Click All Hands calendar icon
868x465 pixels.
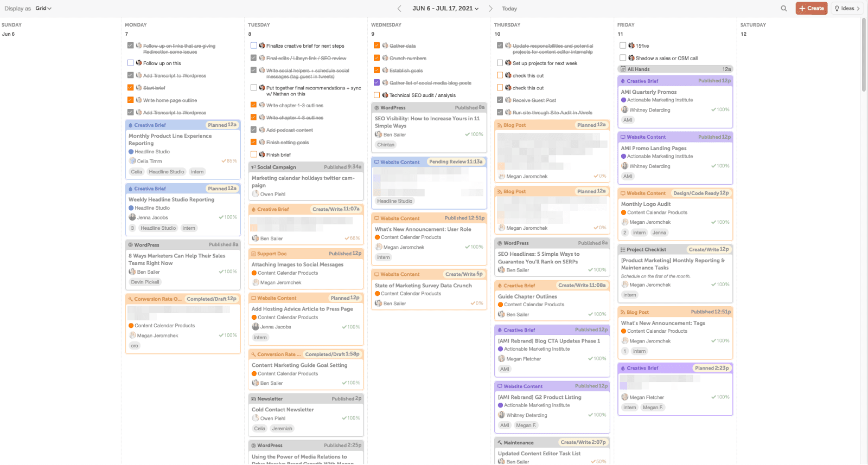(x=623, y=69)
